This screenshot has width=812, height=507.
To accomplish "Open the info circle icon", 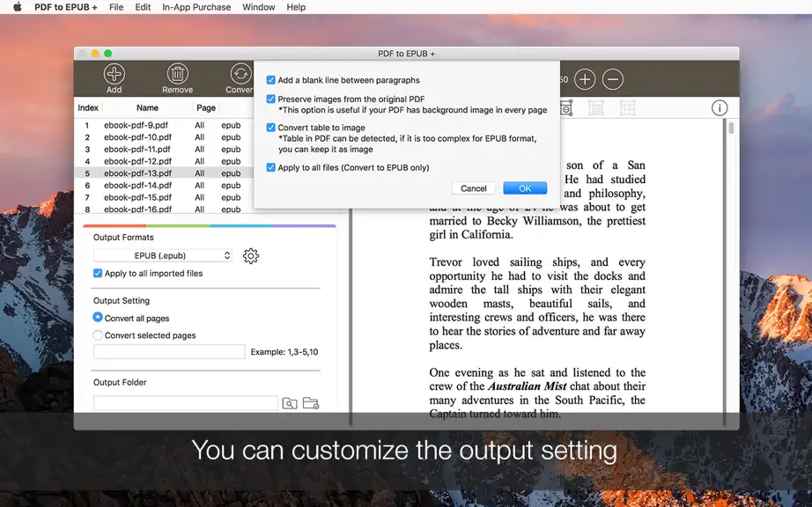I will click(720, 107).
